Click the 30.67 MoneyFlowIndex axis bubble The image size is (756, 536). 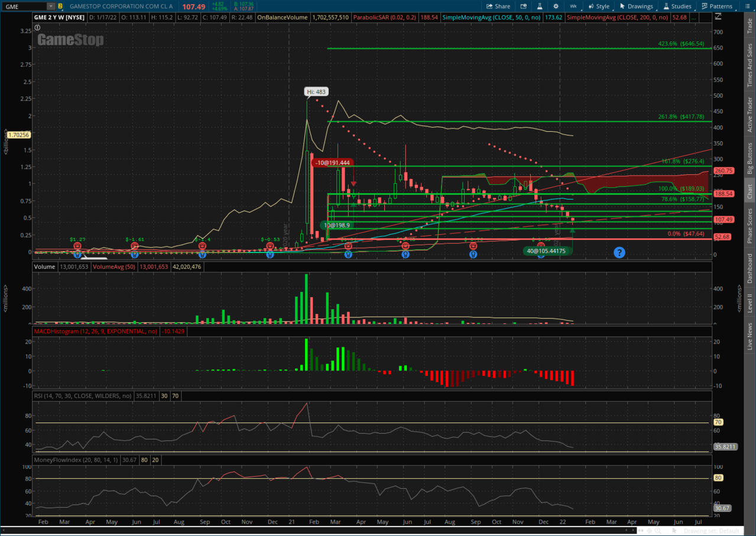tap(722, 508)
